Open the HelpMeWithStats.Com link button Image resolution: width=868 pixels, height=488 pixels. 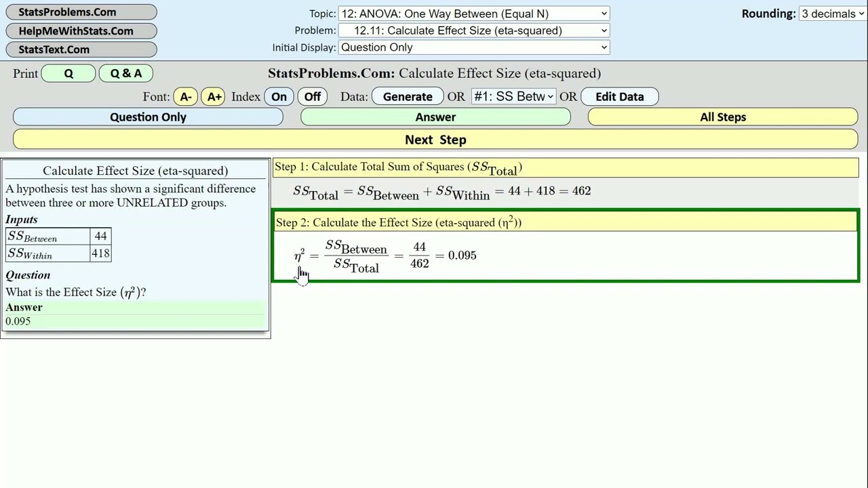[x=81, y=31]
